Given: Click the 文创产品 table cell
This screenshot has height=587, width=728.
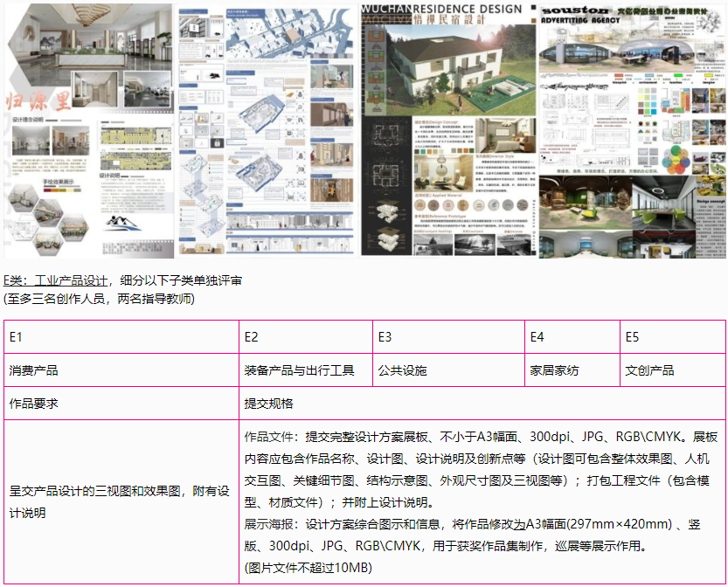Looking at the screenshot, I should 673,370.
